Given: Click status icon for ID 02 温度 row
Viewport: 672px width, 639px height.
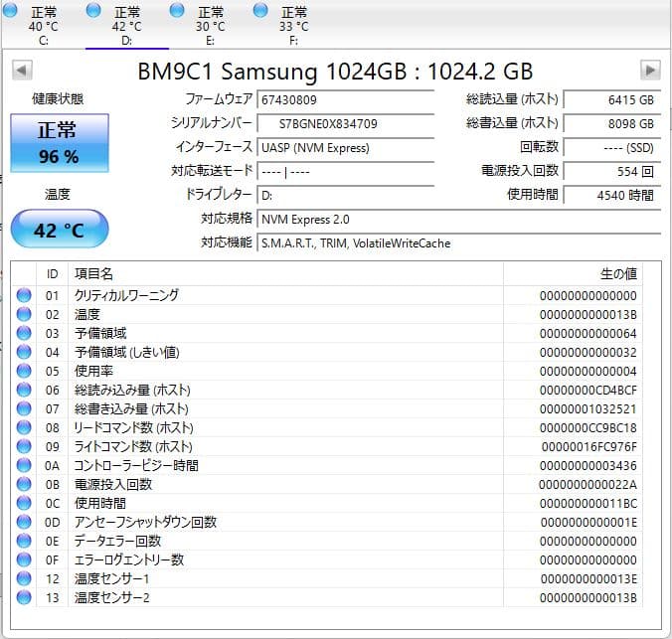Looking at the screenshot, I should [x=24, y=314].
